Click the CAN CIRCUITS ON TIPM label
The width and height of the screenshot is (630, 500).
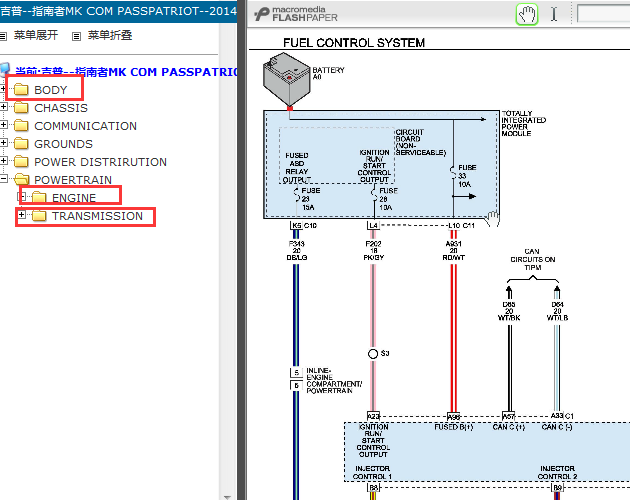tap(532, 260)
